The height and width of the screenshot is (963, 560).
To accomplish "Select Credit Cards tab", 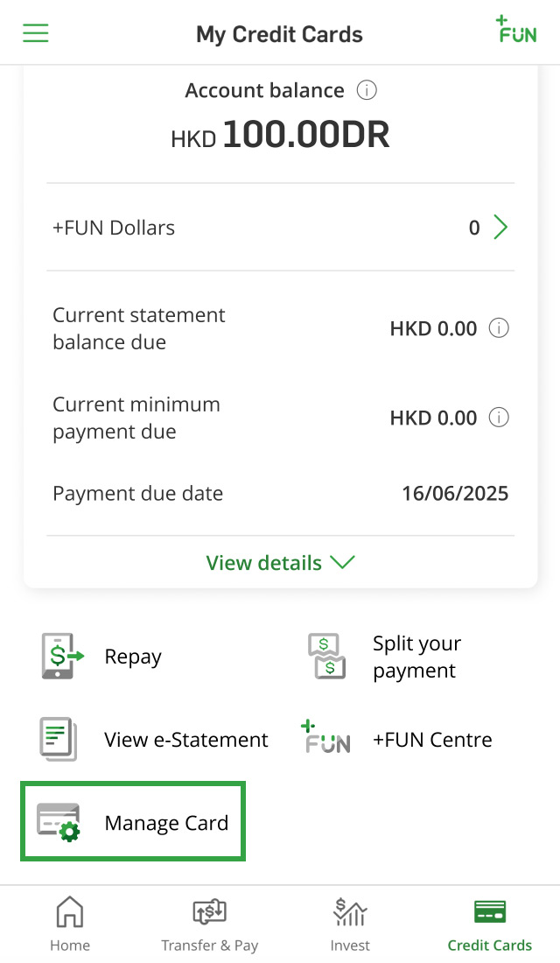I will pyautogui.click(x=490, y=924).
